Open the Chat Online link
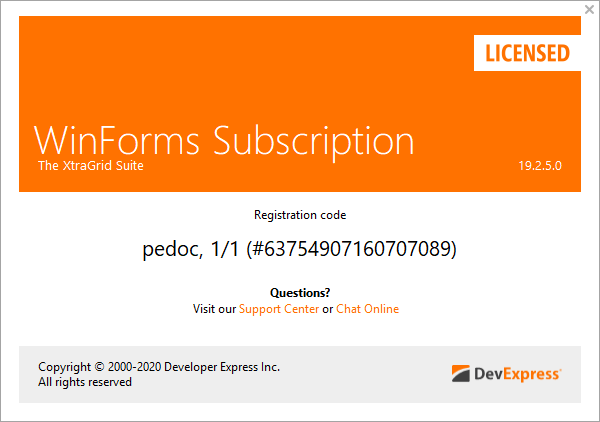 (367, 309)
